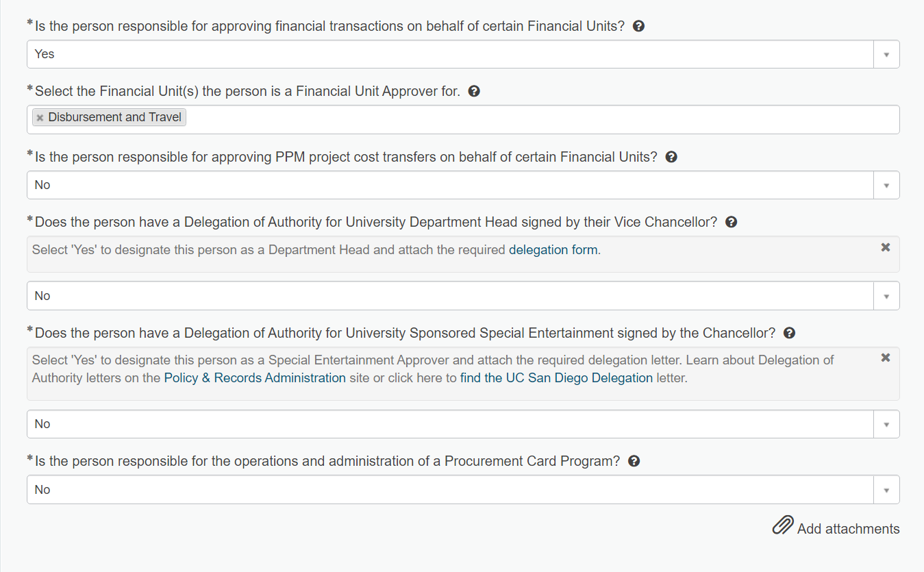Click the paperclip Add attachments icon
This screenshot has height=572, width=924.
click(x=783, y=525)
